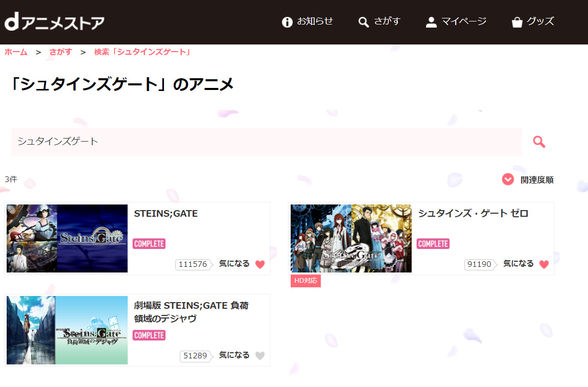Viewport: 588px width, 387px height.
Task: Open the STEINS;GATE thumbnail image
Action: tap(67, 238)
